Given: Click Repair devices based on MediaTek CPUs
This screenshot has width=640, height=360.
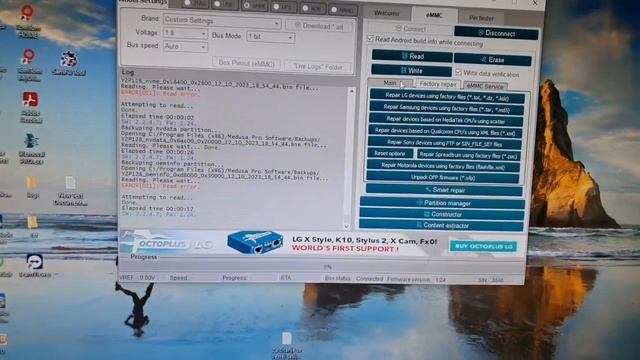Looking at the screenshot, I should click(446, 120).
